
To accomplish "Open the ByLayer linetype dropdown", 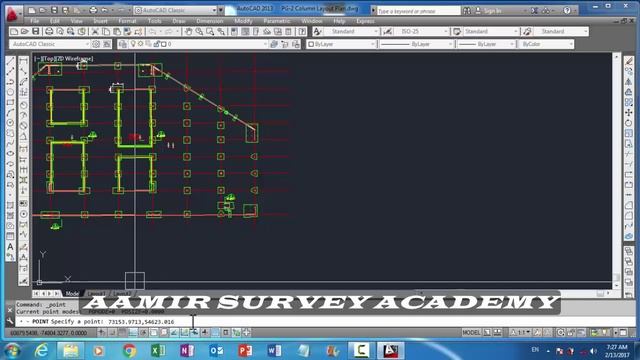I will [416, 44].
